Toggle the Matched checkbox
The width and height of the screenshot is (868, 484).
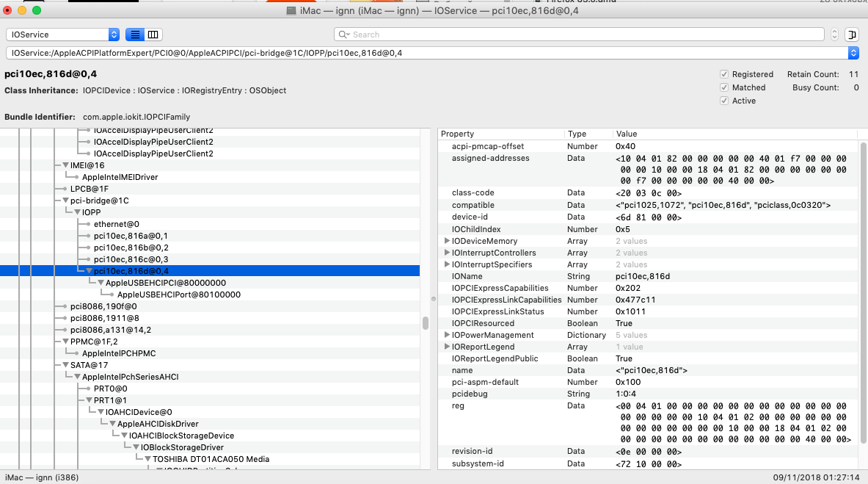(x=724, y=87)
